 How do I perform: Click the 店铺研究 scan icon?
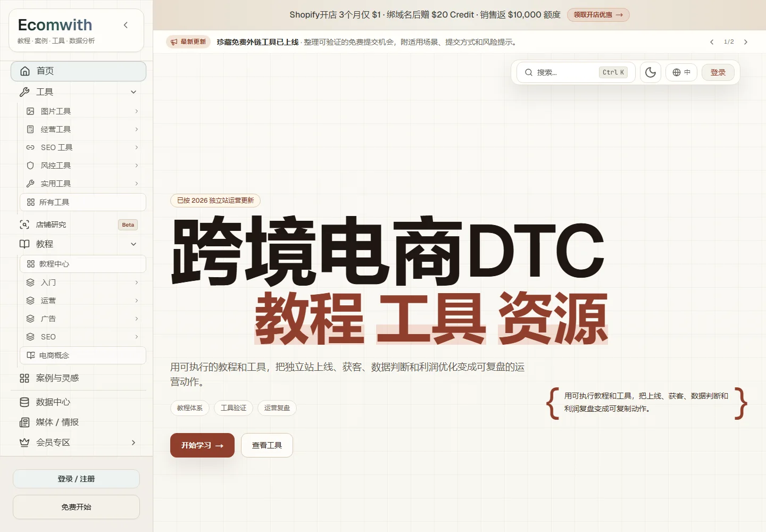point(24,225)
